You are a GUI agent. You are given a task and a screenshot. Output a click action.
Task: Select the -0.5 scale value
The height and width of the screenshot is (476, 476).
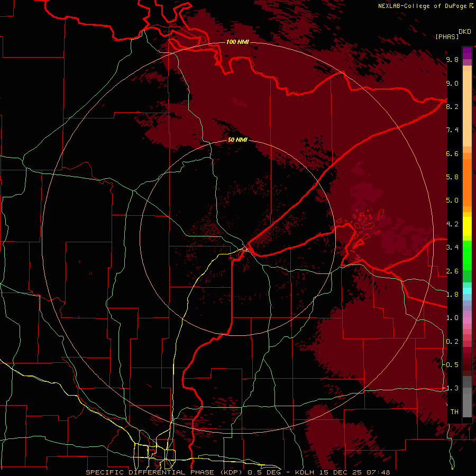coord(451,365)
